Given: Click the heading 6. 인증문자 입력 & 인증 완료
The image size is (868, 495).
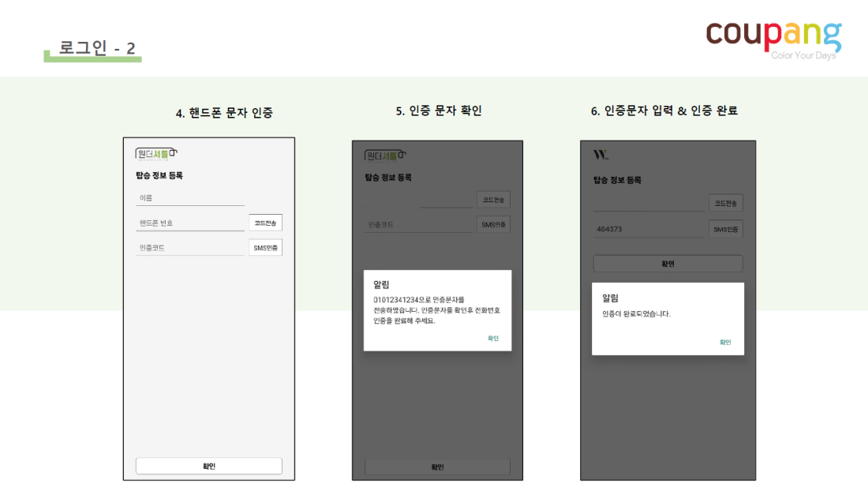Looking at the screenshot, I should 664,111.
